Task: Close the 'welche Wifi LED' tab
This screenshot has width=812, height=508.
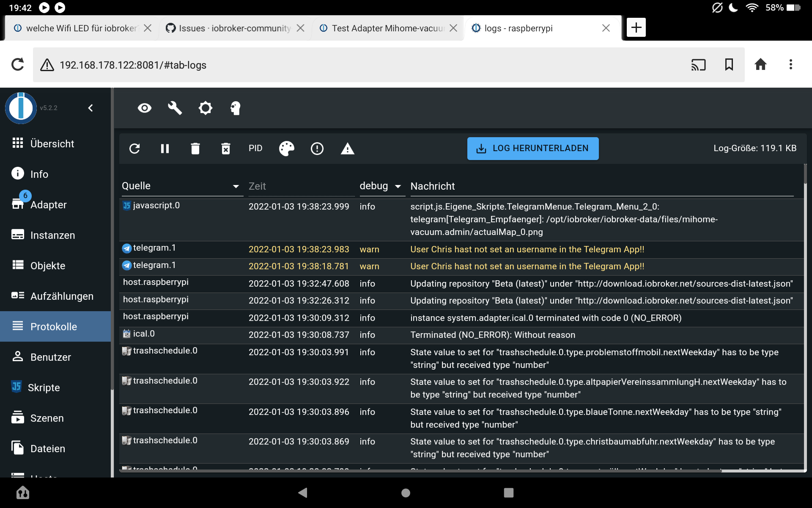Action: point(147,28)
